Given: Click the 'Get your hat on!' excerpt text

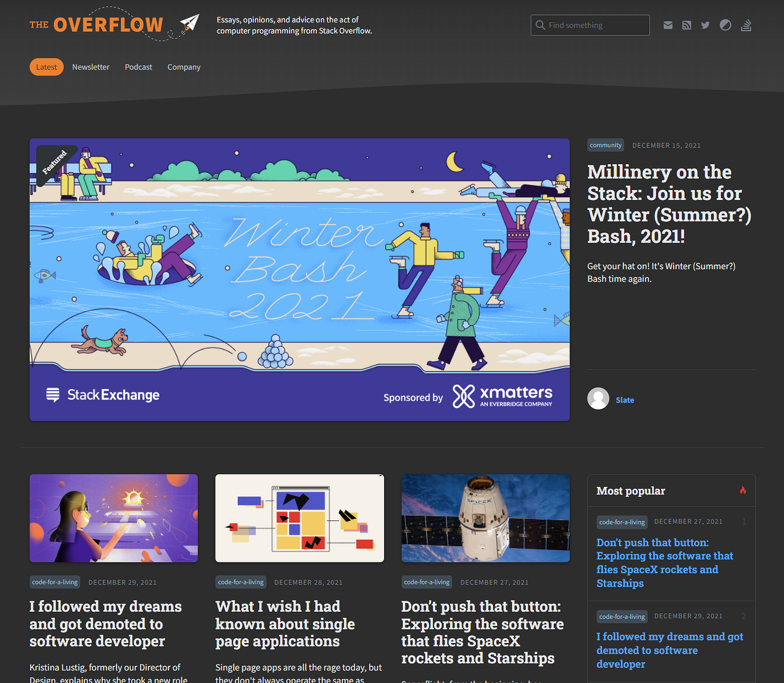Looking at the screenshot, I should (x=661, y=272).
